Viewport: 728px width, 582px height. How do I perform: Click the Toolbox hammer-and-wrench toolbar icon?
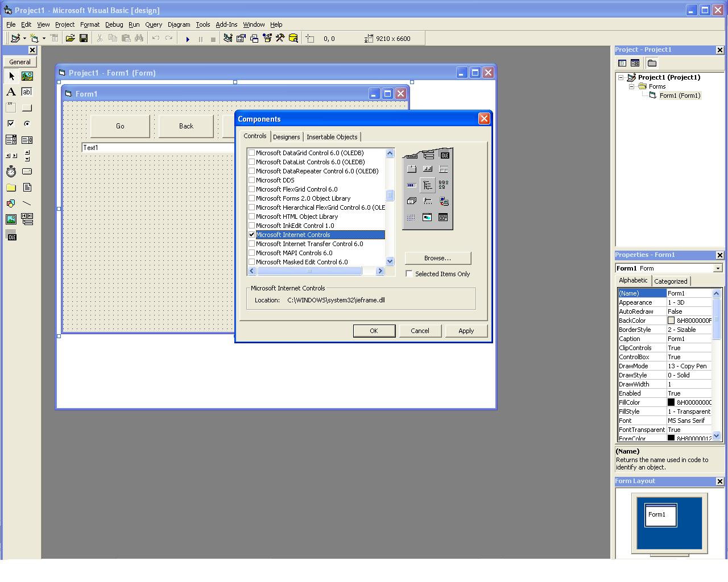pyautogui.click(x=280, y=39)
